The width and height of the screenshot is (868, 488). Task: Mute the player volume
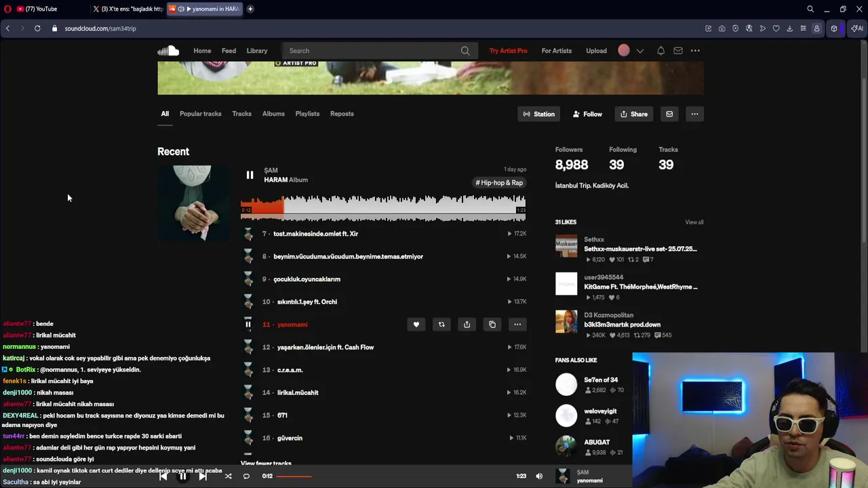[539, 476]
